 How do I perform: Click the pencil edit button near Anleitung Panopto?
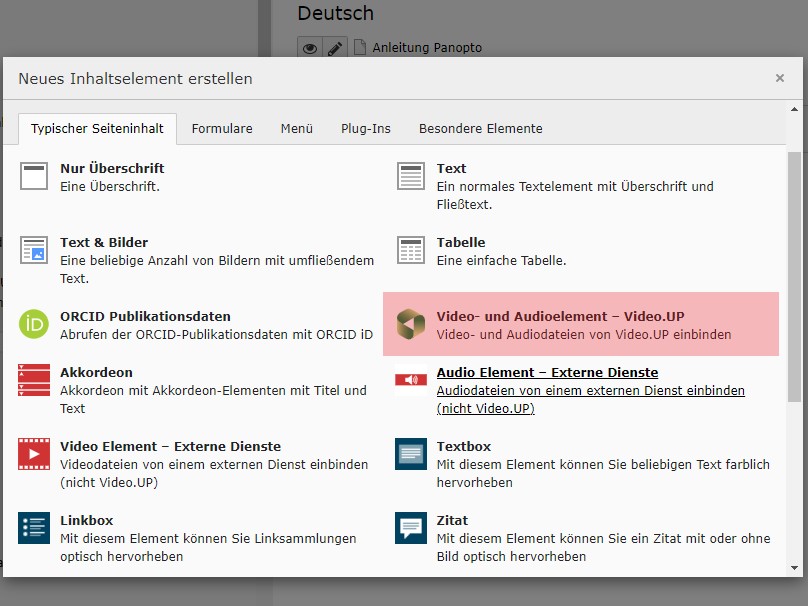335,47
